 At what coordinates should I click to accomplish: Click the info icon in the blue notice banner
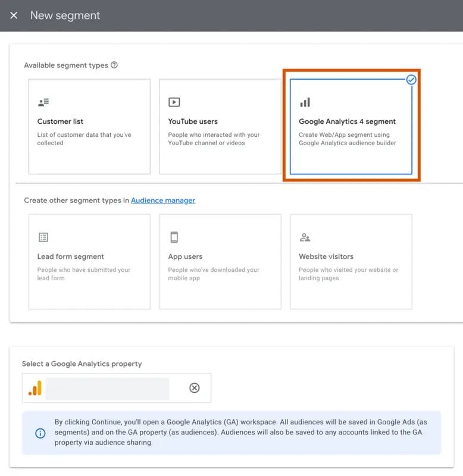[40, 433]
